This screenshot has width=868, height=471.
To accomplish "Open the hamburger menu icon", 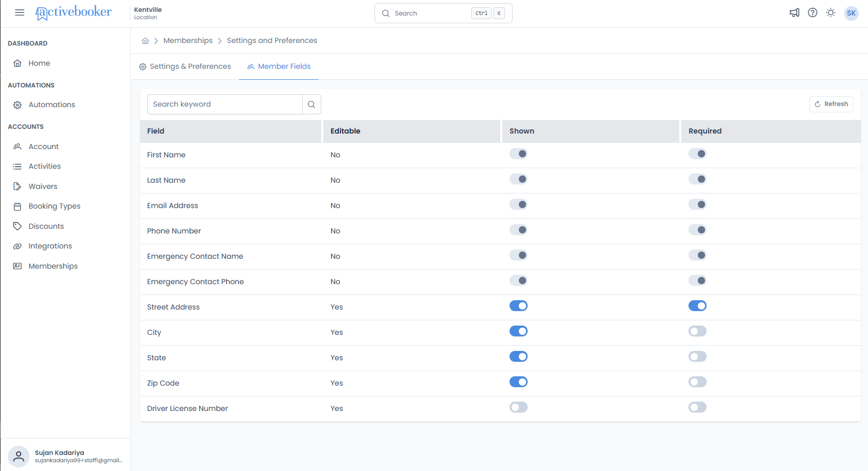I will click(x=20, y=12).
